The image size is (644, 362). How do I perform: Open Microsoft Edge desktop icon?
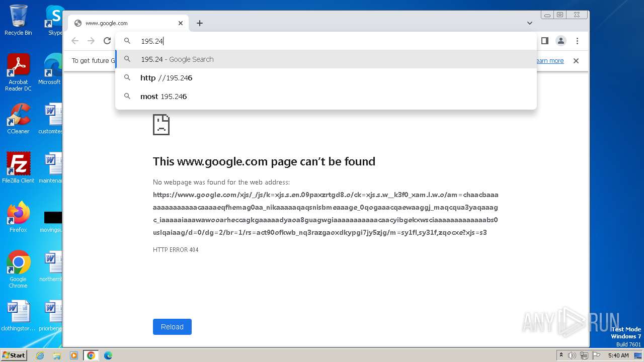point(50,69)
